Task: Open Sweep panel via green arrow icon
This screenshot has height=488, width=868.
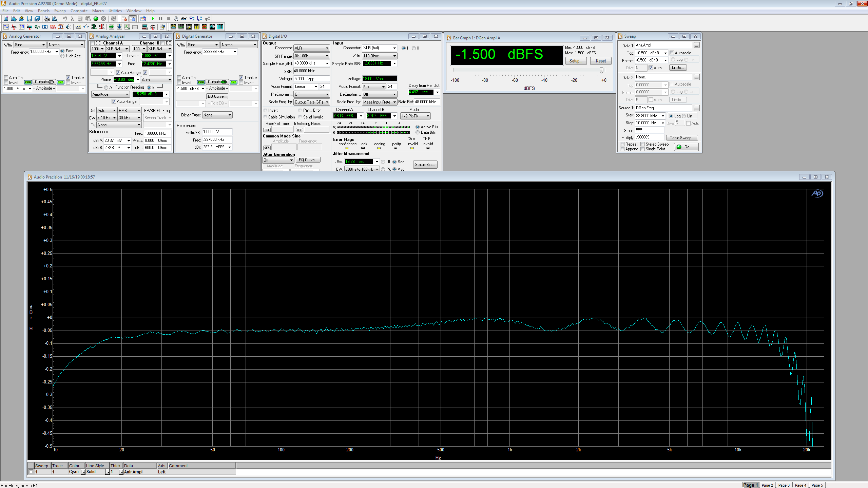Action: [x=111, y=27]
